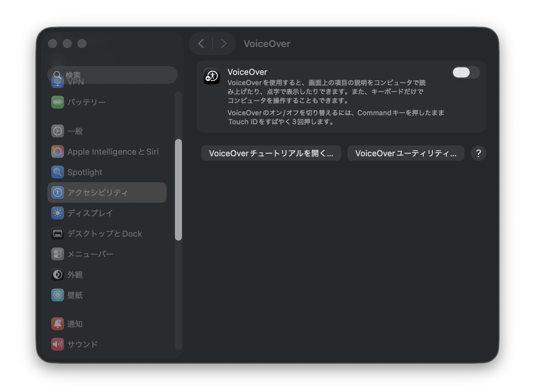Open デスクトップと Dock sidebar label
The image size is (535, 392).
click(x=105, y=233)
